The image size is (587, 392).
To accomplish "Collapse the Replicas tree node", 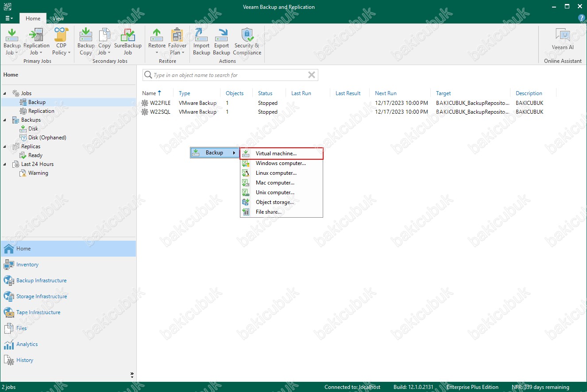I will [x=5, y=146].
